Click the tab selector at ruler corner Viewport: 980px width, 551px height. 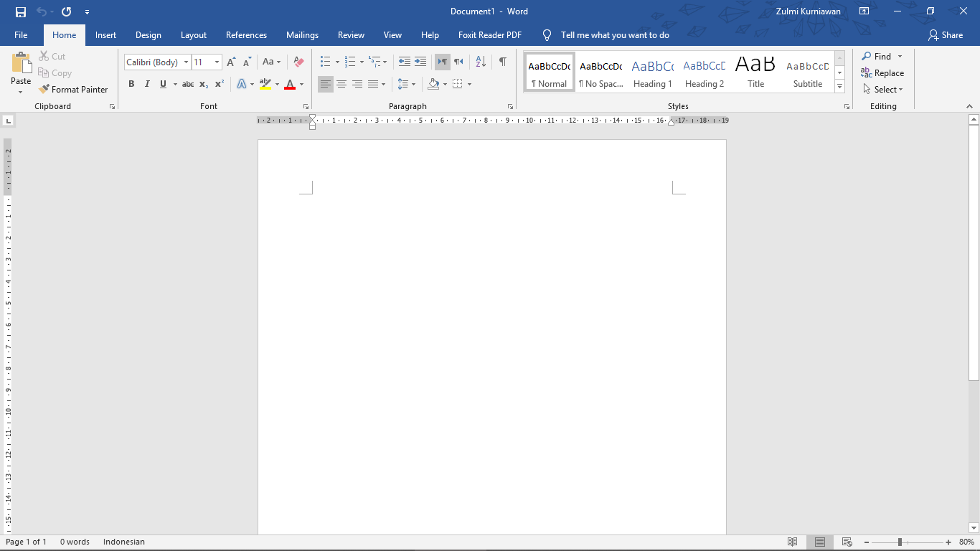pyautogui.click(x=7, y=121)
